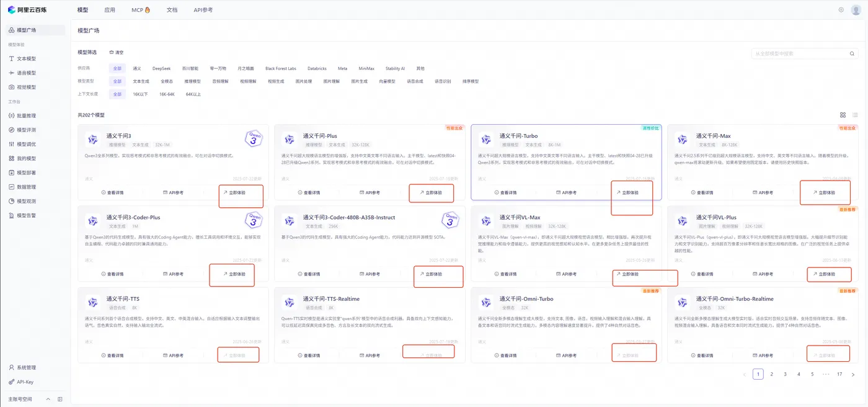Open API参考 for 通义千问-Omni-Turbo
This screenshot has width=868, height=407.
coord(566,356)
